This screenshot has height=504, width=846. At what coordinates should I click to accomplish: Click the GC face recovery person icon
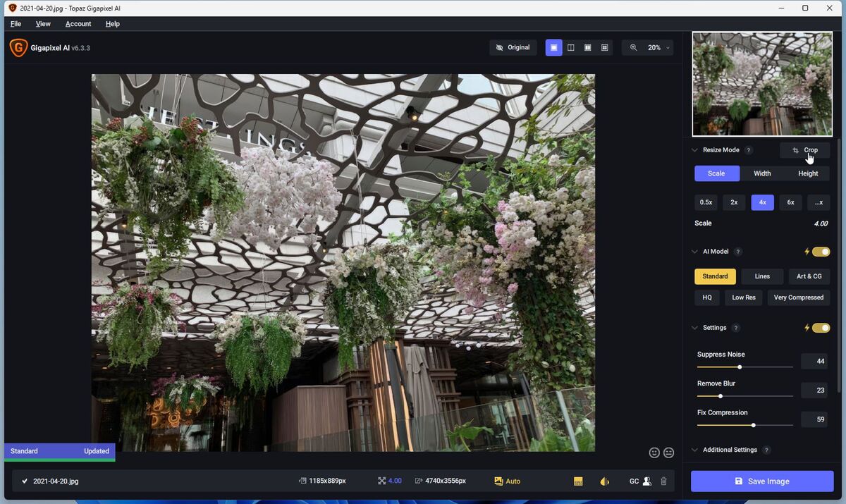coord(646,481)
